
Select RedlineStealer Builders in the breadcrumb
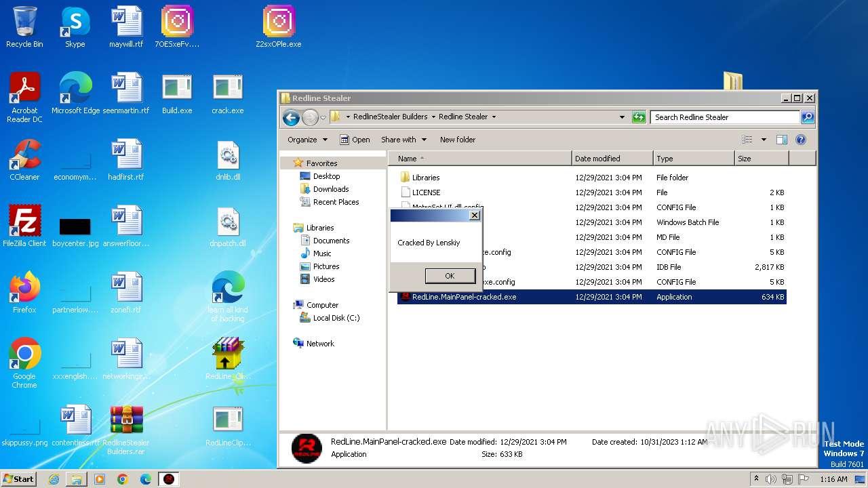pyautogui.click(x=390, y=117)
